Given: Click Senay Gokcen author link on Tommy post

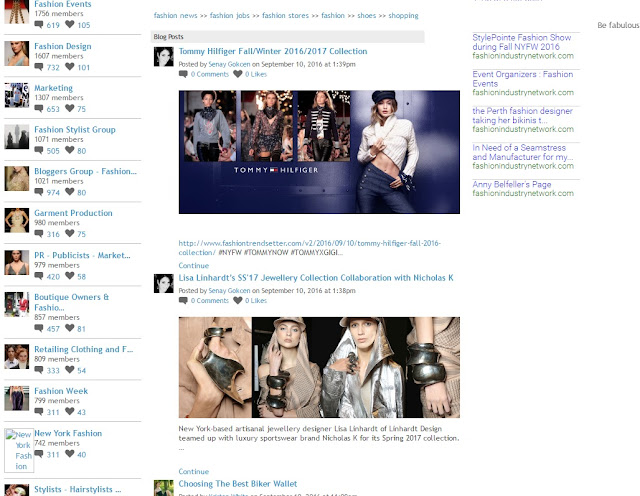Looking at the screenshot, I should tap(229, 64).
